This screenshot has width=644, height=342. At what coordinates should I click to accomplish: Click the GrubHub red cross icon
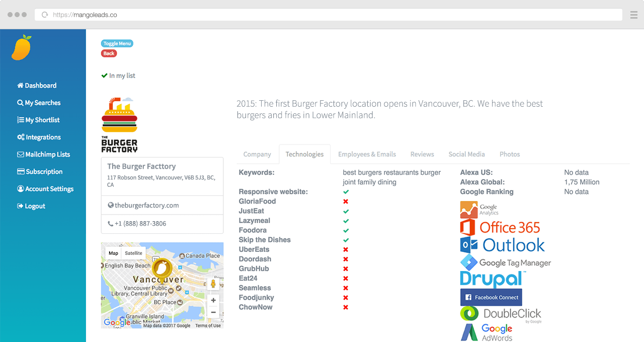(346, 268)
